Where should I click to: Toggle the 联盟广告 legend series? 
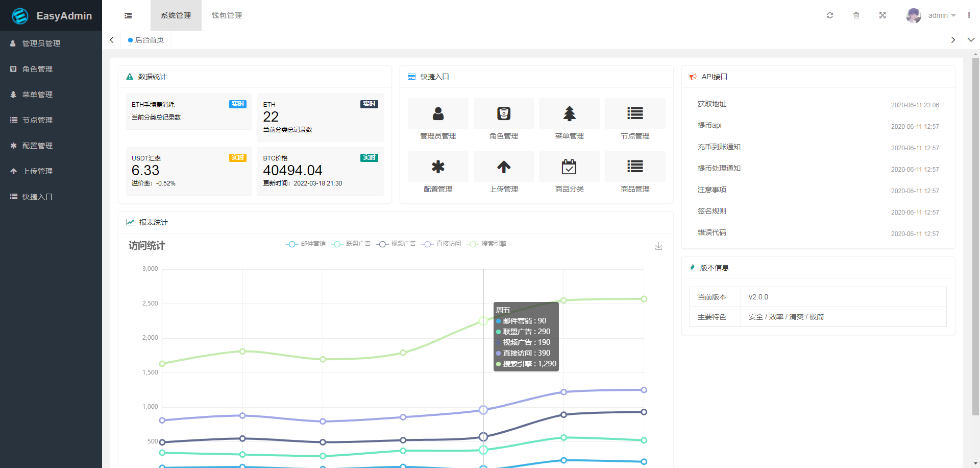351,244
